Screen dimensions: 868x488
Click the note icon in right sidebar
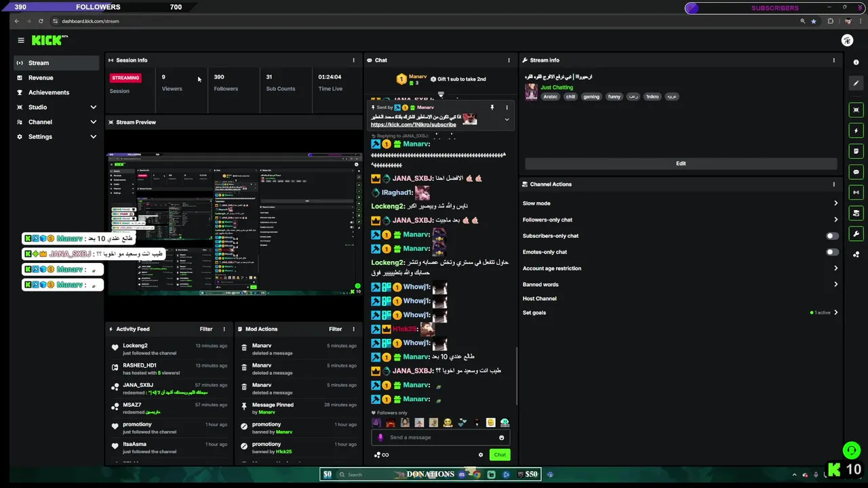(856, 151)
